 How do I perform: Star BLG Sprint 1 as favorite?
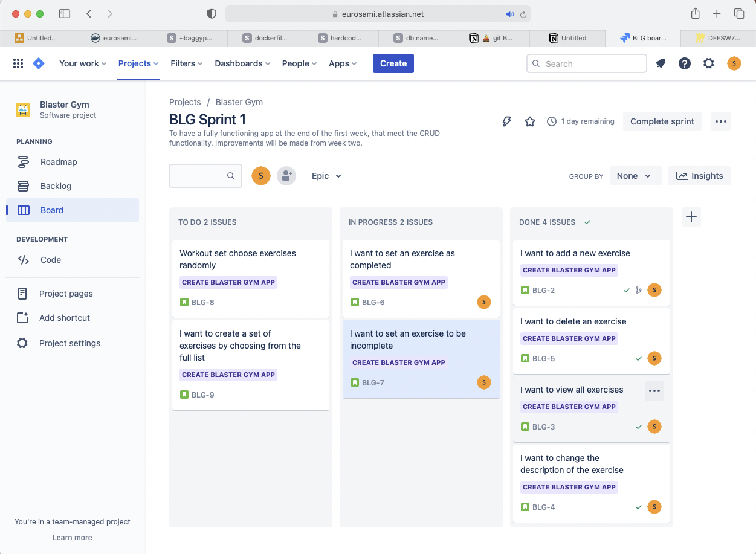click(x=530, y=121)
